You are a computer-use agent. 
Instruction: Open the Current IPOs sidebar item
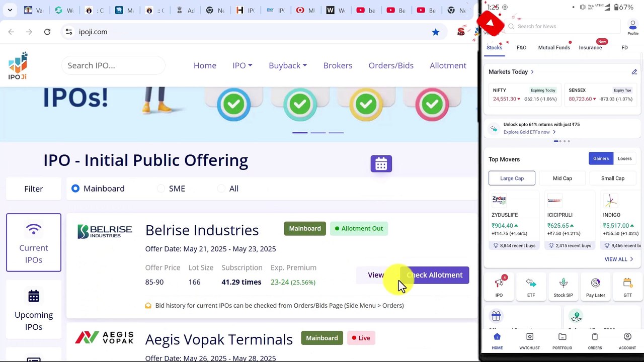point(34,242)
